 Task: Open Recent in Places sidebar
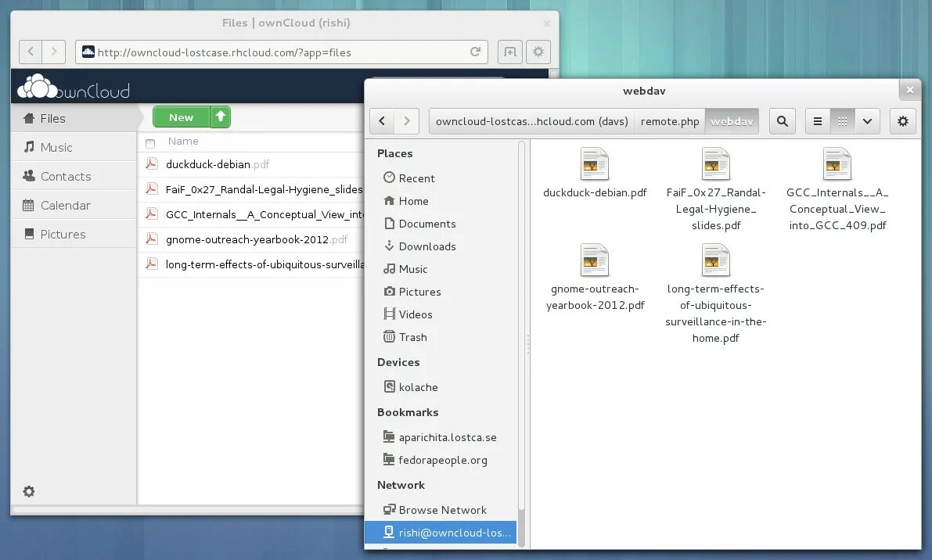pyautogui.click(x=441, y=178)
